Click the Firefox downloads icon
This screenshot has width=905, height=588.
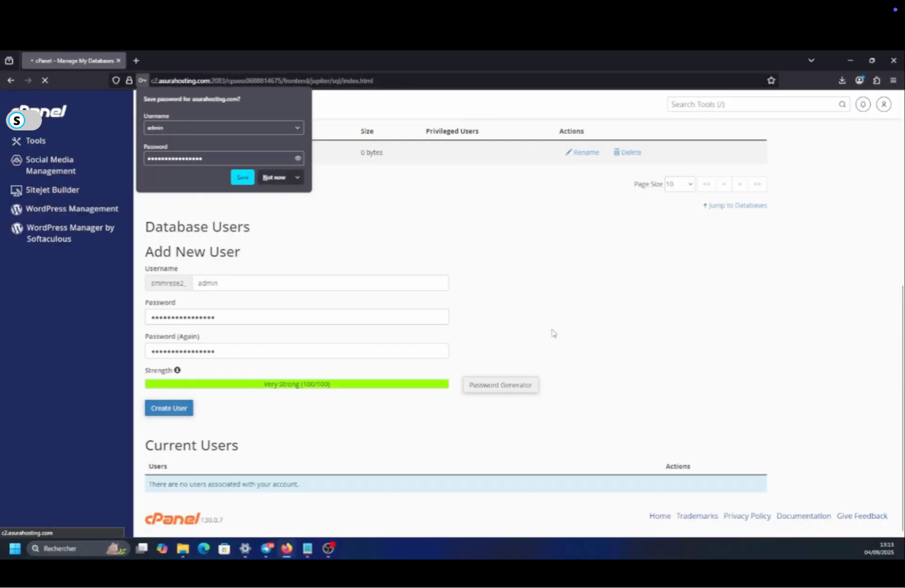click(842, 80)
